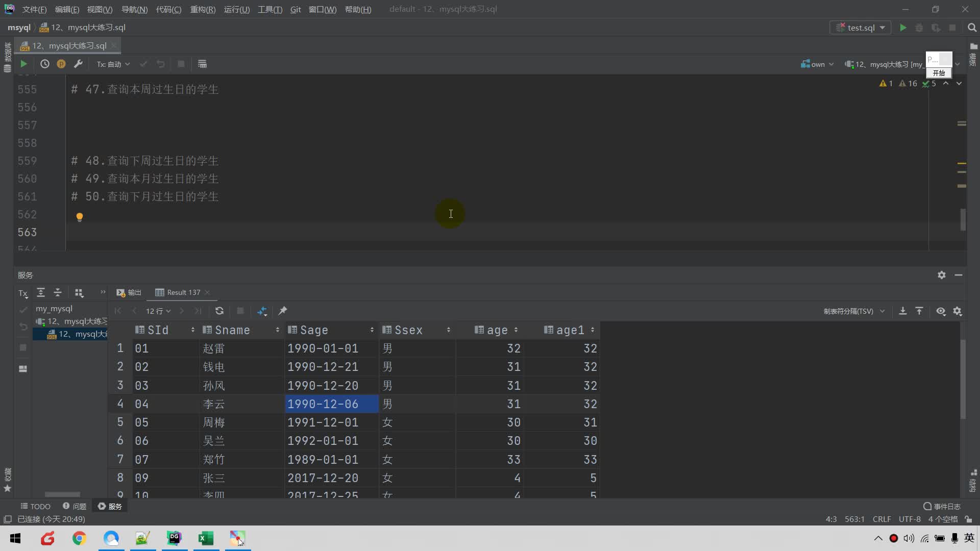
Task: Open the query history clock icon
Action: (45, 64)
